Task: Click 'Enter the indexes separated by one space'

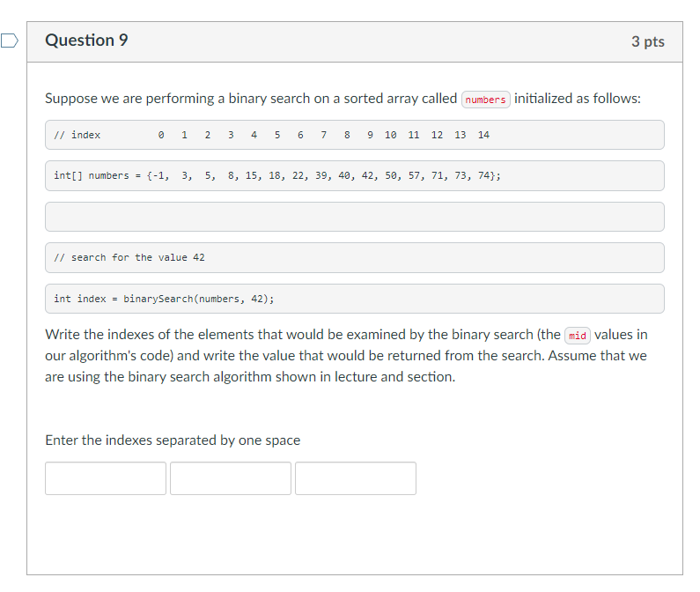Action: pos(173,440)
